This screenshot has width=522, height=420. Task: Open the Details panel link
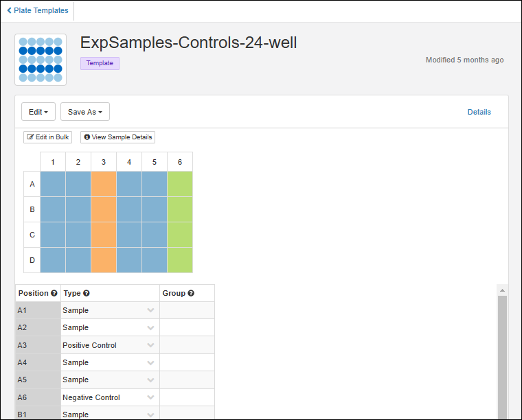click(479, 112)
